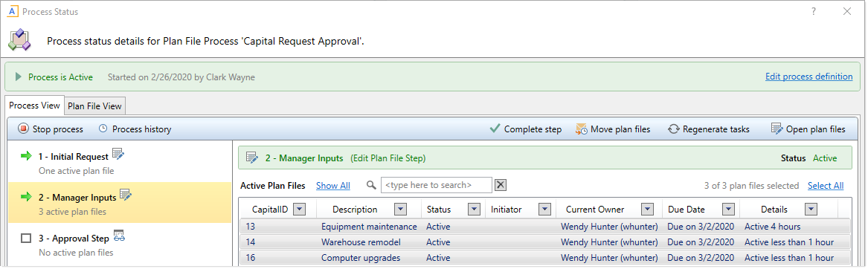Click the Show All link
The image size is (868, 269).
tap(332, 186)
